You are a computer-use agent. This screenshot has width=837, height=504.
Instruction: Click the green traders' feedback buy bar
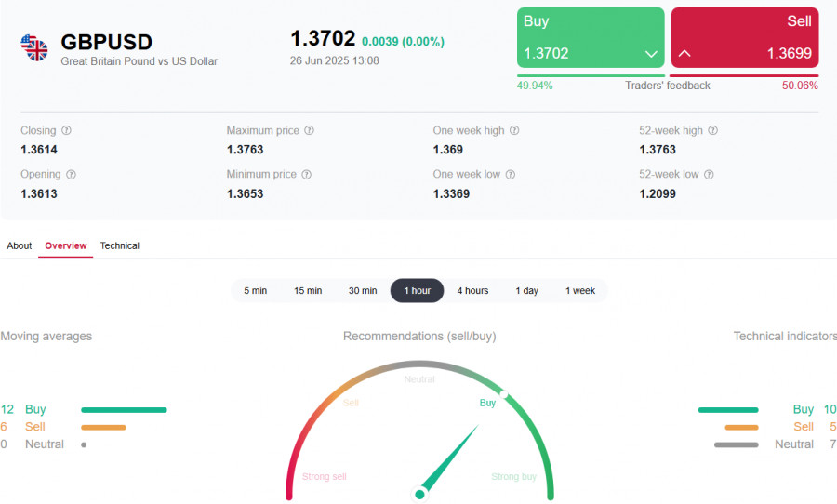591,76
